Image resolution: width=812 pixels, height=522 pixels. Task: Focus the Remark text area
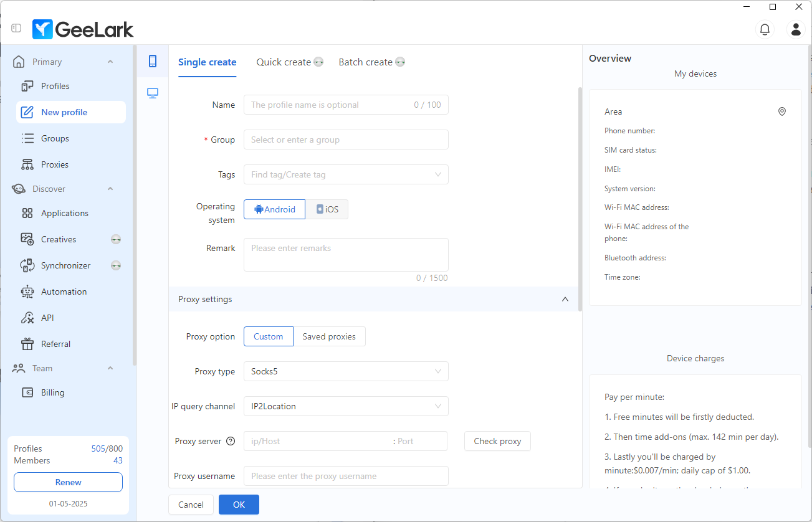(346, 255)
